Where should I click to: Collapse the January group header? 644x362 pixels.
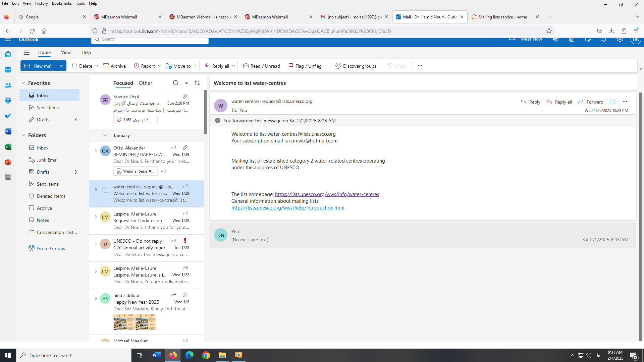point(105,135)
